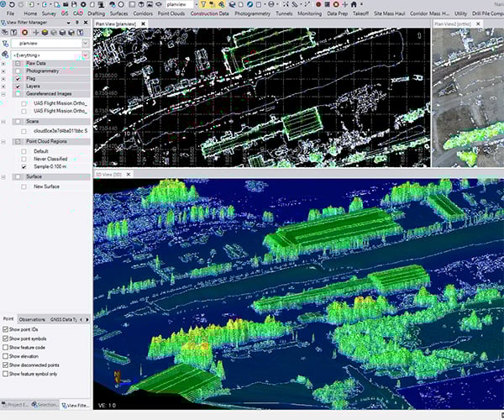Screen dimensions: 504x420
Task: Click the eye visibility icon beside the planview field
Action: [x=159, y=4]
